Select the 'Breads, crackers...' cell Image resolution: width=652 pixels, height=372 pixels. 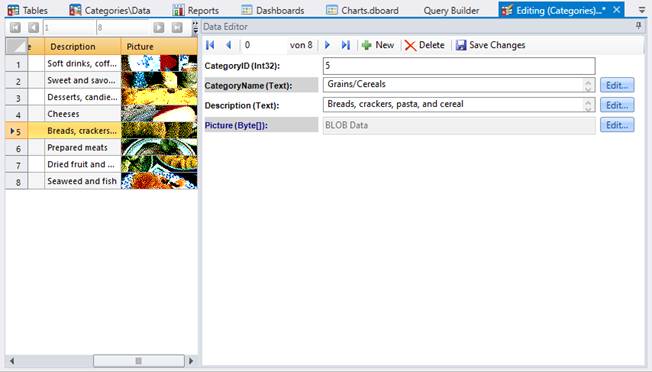[x=82, y=131]
